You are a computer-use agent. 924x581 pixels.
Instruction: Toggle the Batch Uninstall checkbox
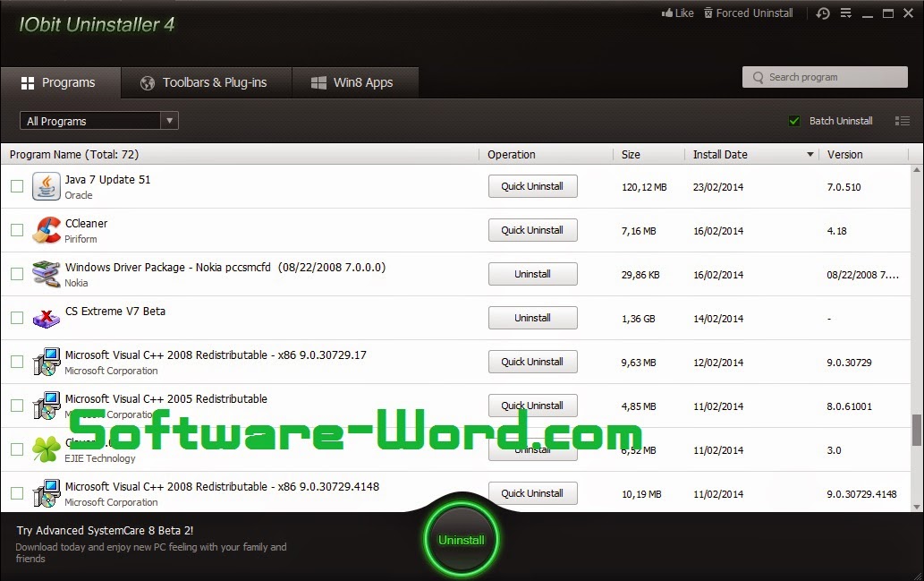794,121
